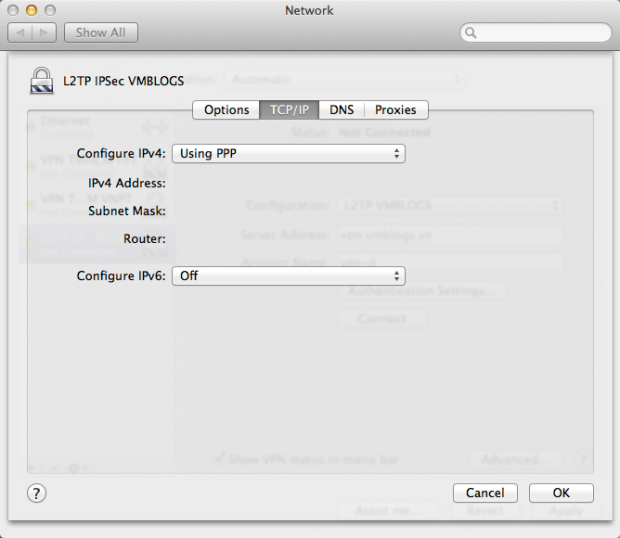Click the Router label
Image resolution: width=620 pixels, height=538 pixels.
(x=144, y=239)
